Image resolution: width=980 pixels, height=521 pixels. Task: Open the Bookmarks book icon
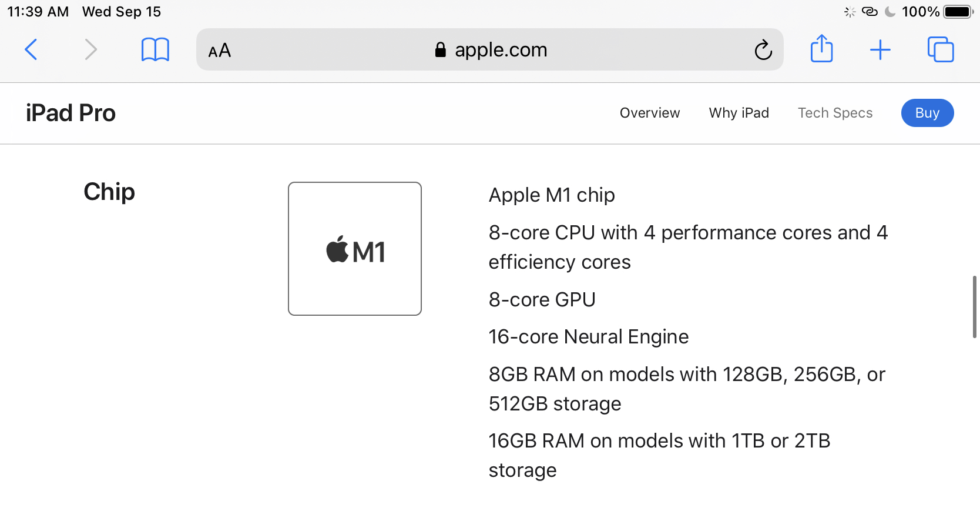(x=155, y=49)
